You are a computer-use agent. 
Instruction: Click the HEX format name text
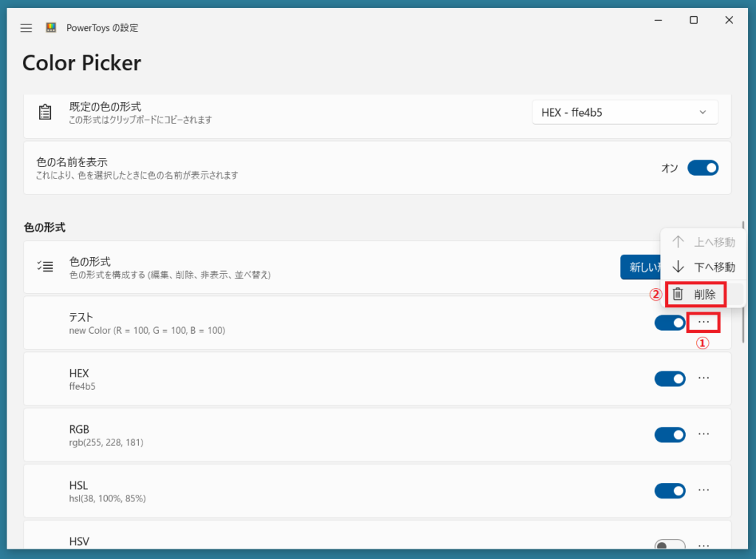pyautogui.click(x=79, y=374)
